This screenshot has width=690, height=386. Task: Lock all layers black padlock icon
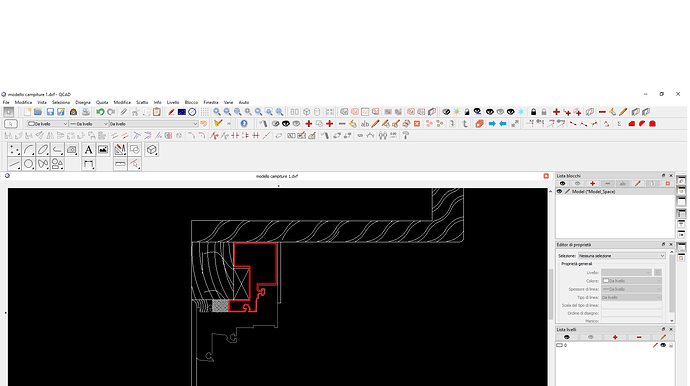533,112
